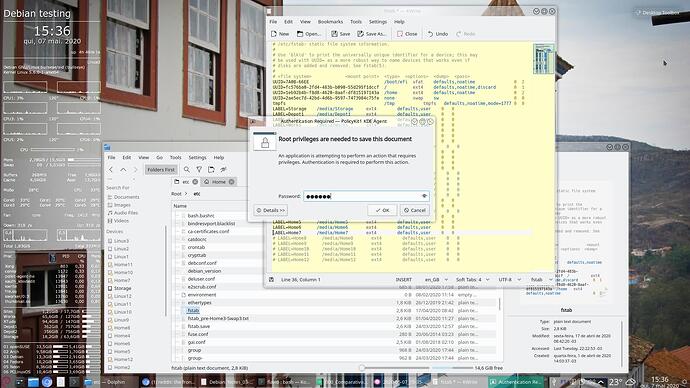Open Dolphin's search magnifier icon

(x=187, y=169)
